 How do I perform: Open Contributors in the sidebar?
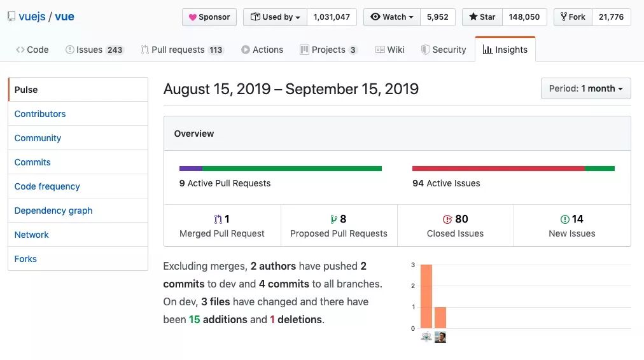click(x=78, y=114)
